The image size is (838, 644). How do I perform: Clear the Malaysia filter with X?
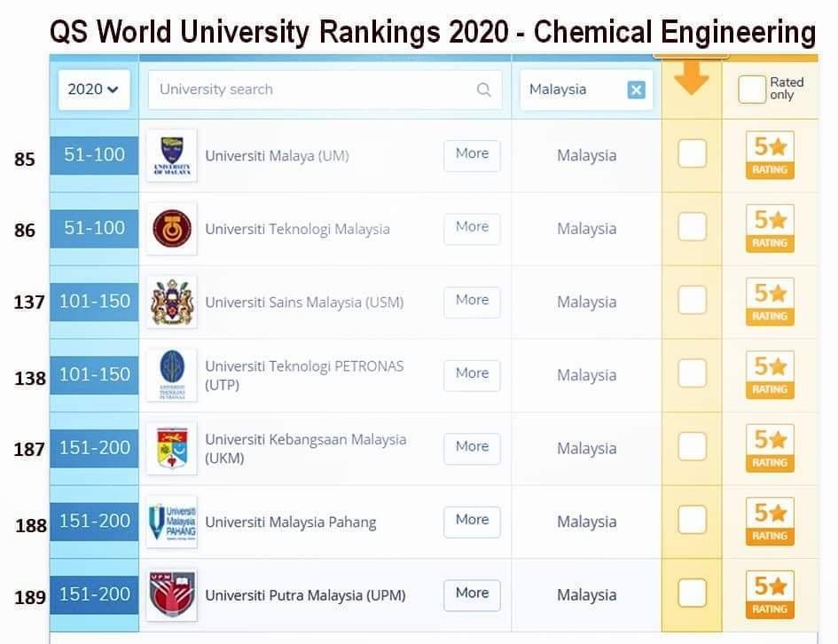[x=636, y=90]
